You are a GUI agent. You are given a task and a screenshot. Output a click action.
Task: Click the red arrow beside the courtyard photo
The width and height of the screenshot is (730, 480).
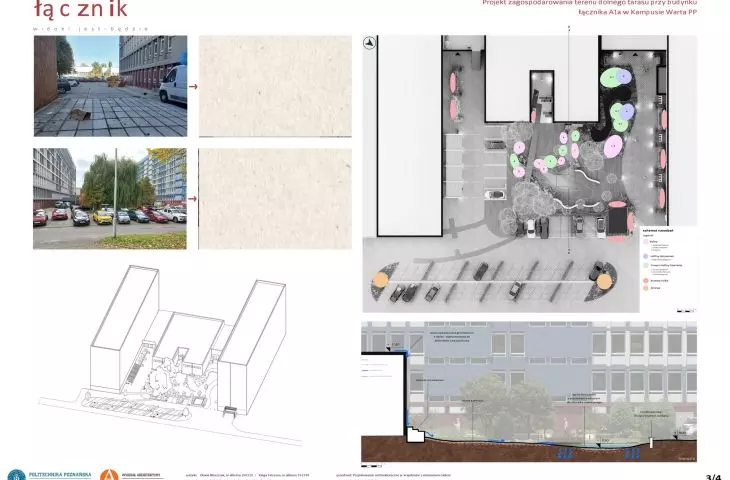click(x=193, y=86)
